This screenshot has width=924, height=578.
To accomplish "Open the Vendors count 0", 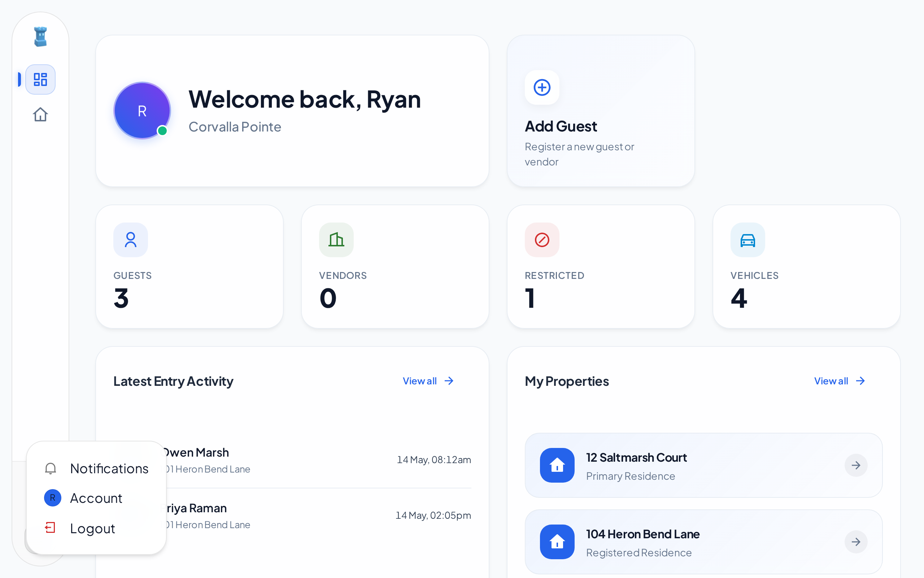I will click(x=328, y=298).
